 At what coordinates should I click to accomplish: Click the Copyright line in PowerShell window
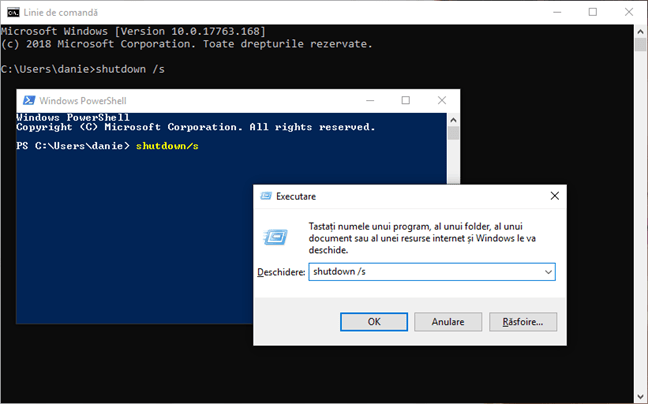click(x=196, y=127)
